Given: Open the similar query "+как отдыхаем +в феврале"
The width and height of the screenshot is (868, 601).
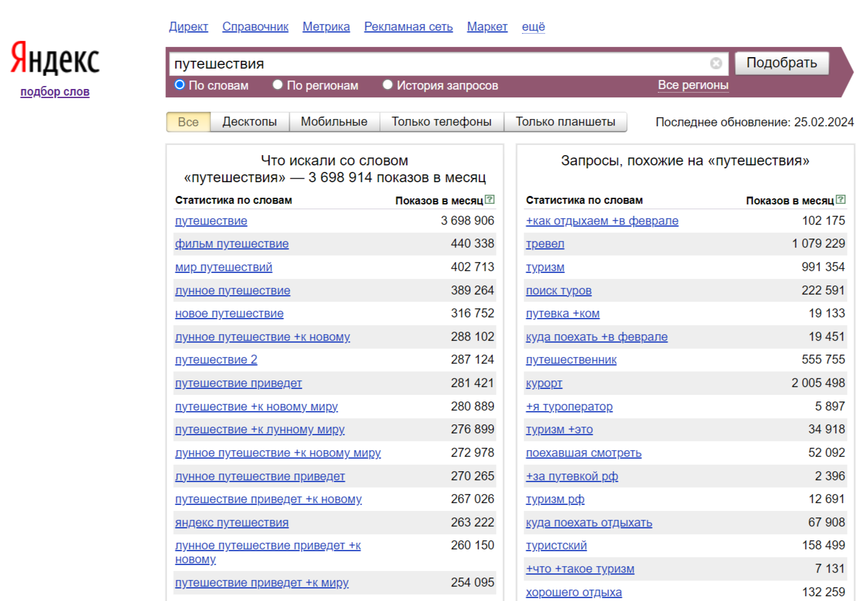Looking at the screenshot, I should [602, 221].
